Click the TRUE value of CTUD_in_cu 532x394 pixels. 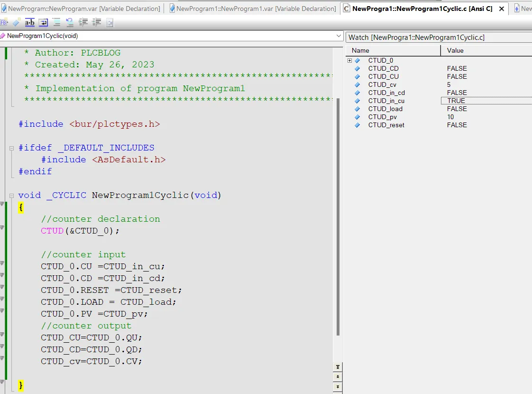point(456,101)
